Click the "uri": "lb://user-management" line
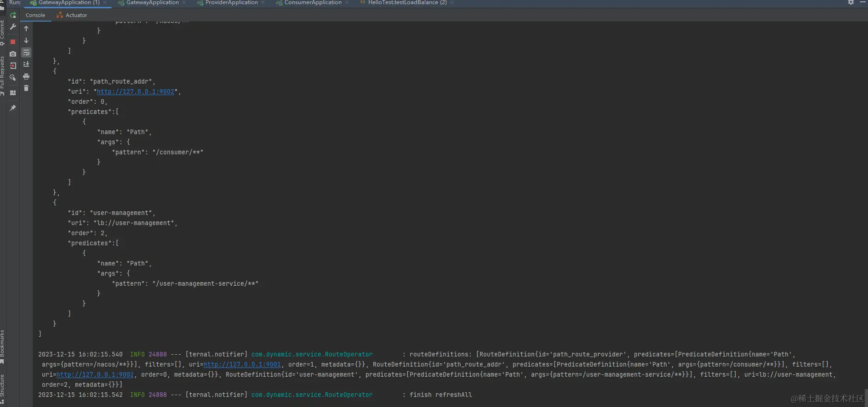This screenshot has width=868, height=407. 123,223
